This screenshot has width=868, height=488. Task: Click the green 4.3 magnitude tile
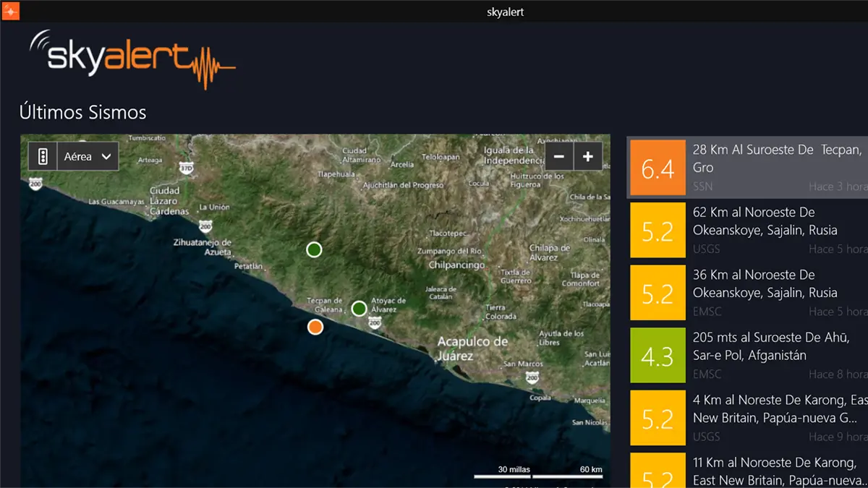[658, 355]
